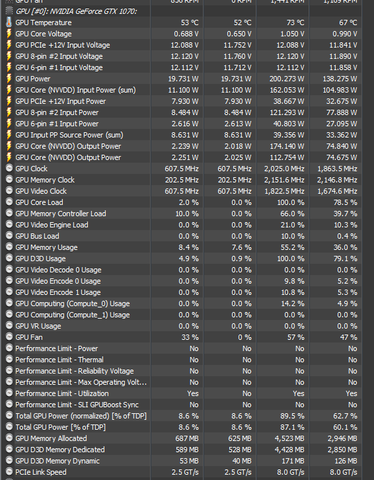Click the round icon for Performance Limit - Thermal
374x480 pixels.
9,359
